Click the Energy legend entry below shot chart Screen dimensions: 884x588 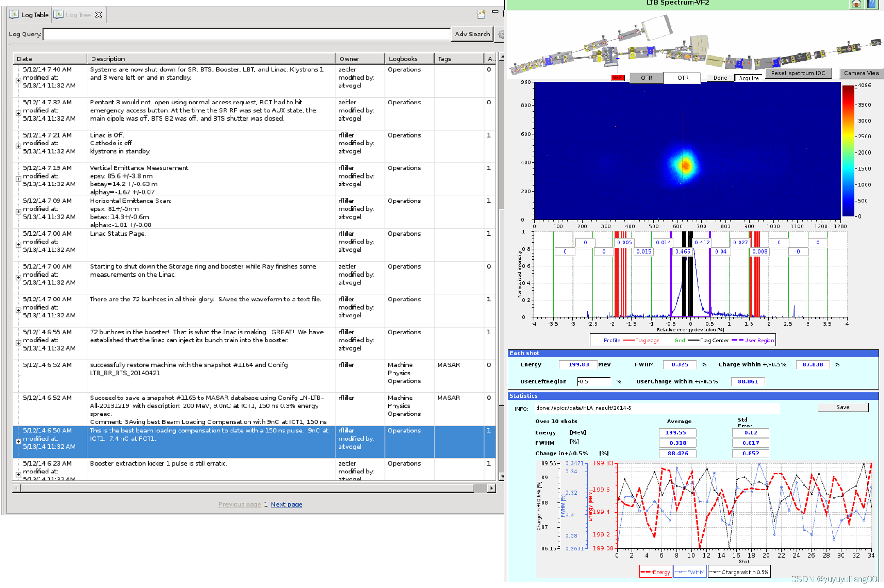(x=655, y=572)
